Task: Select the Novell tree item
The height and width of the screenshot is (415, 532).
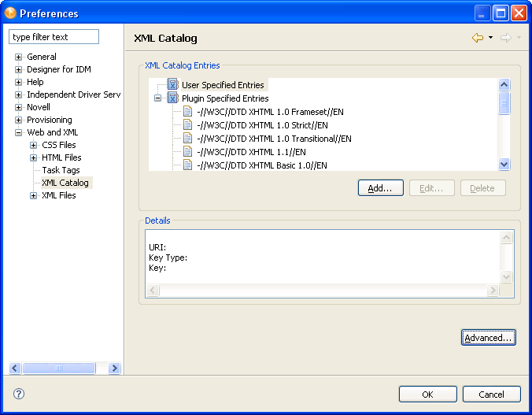Action: [x=39, y=107]
